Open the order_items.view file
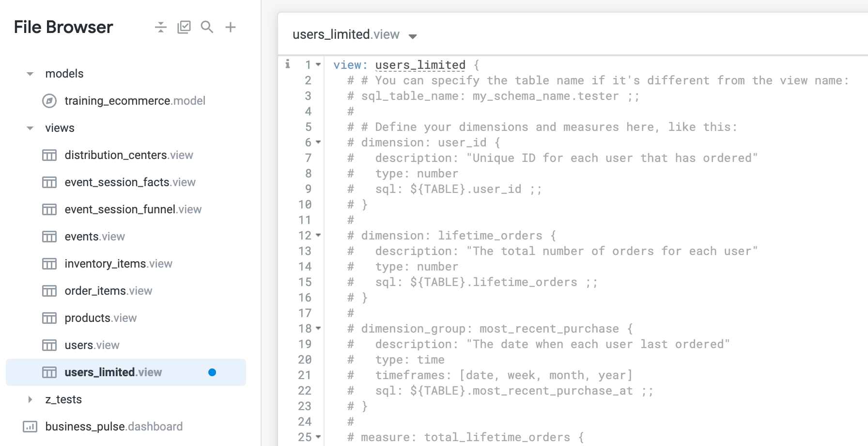868x446 pixels. click(108, 291)
